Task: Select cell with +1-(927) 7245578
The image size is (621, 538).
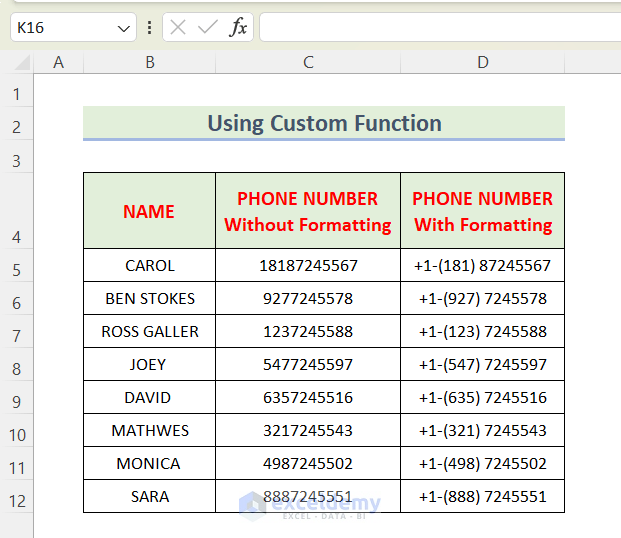Action: 482,298
